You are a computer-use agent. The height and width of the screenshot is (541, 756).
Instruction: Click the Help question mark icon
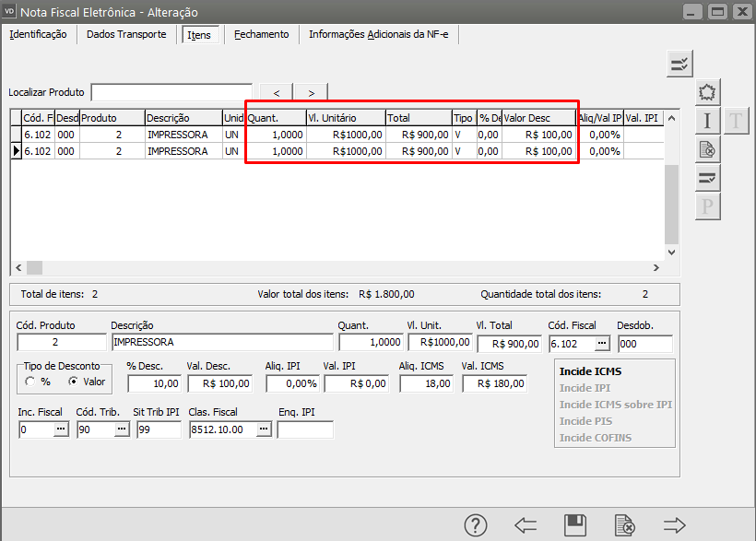[476, 525]
